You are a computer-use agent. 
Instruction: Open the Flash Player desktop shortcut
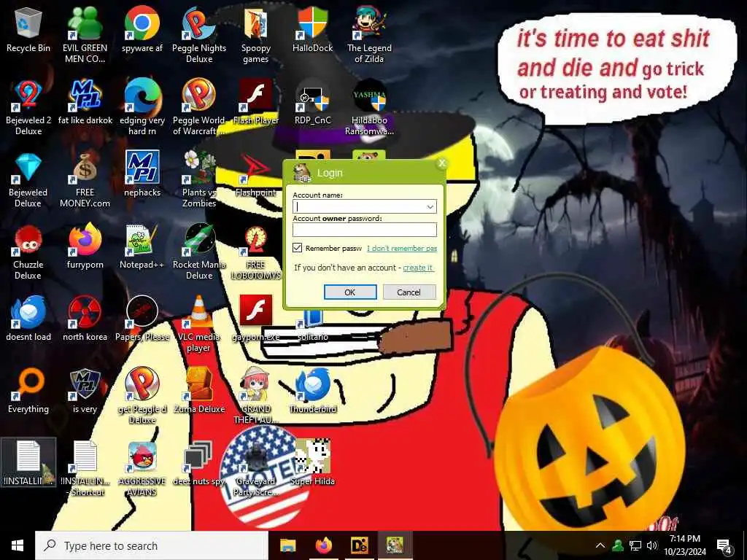click(x=256, y=102)
